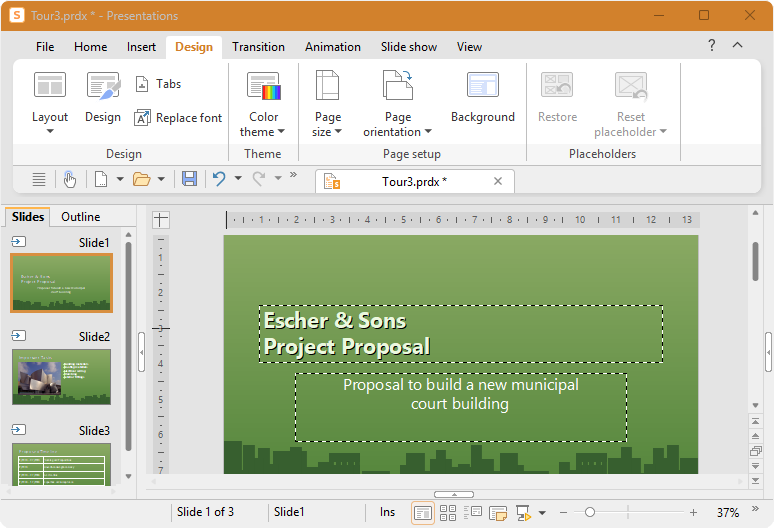This screenshot has height=528, width=774.
Task: Click the zoom slider handle
Action: point(589,513)
